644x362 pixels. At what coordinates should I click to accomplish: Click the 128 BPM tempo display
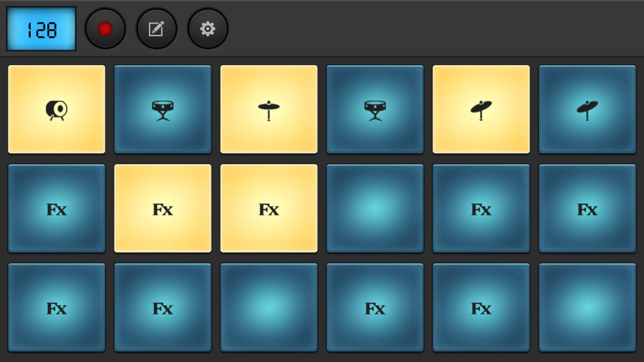41,29
